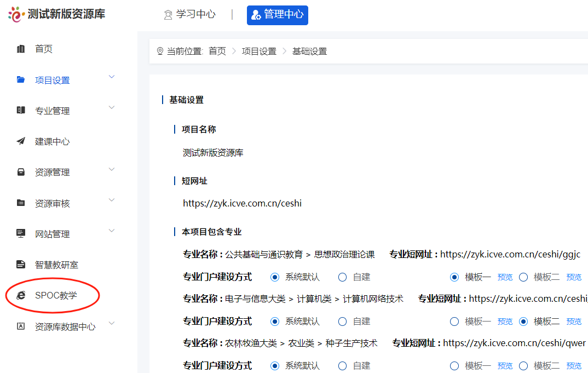The width and height of the screenshot is (588, 373).
Task: Preview 模板一 for 思想政治理论课
Action: [505, 277]
